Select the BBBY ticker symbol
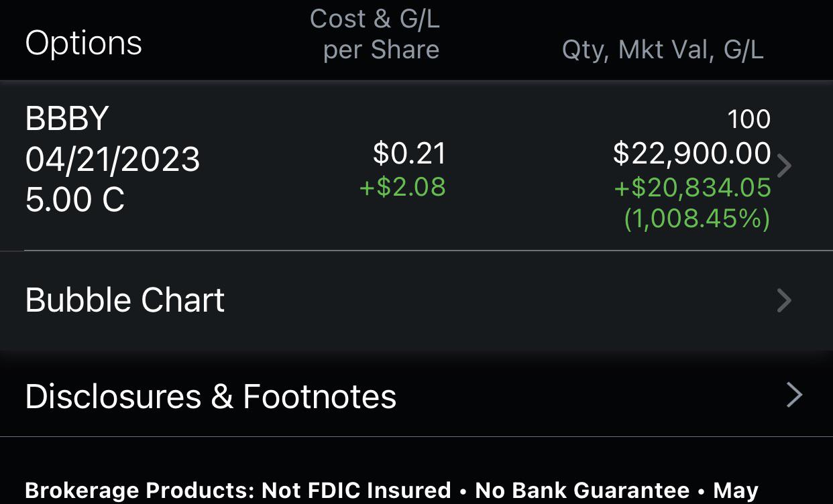Screen dimensions: 833x504 pos(67,119)
